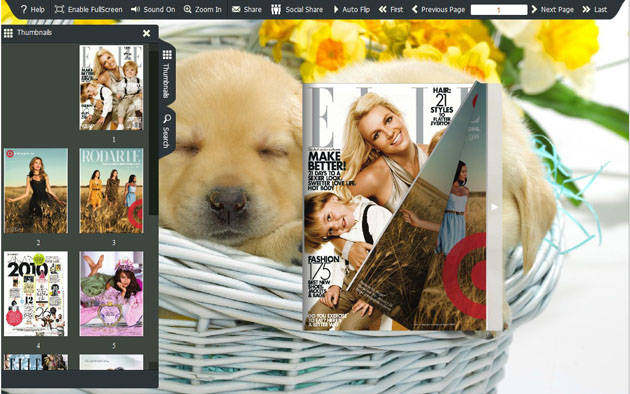Click the next-page arrow on book edge

pos(494,207)
